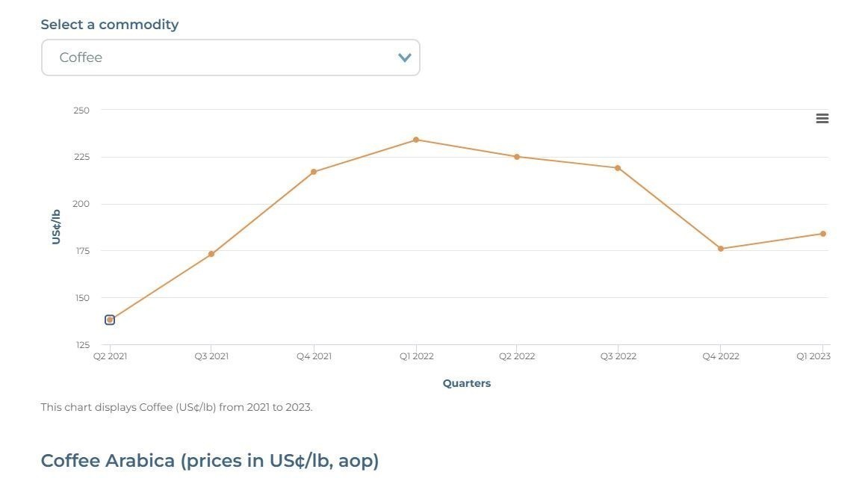The width and height of the screenshot is (868, 478).
Task: Select the Q2 2021 data point
Action: tap(111, 320)
